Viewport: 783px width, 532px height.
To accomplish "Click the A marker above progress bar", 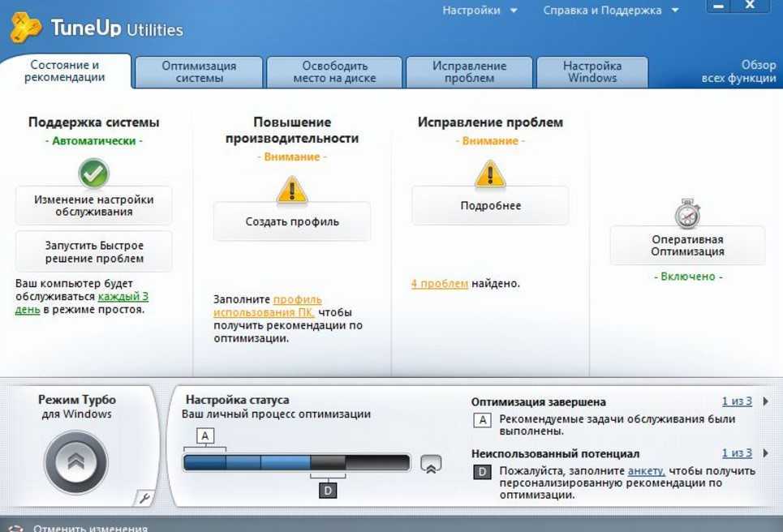I will 205,435.
